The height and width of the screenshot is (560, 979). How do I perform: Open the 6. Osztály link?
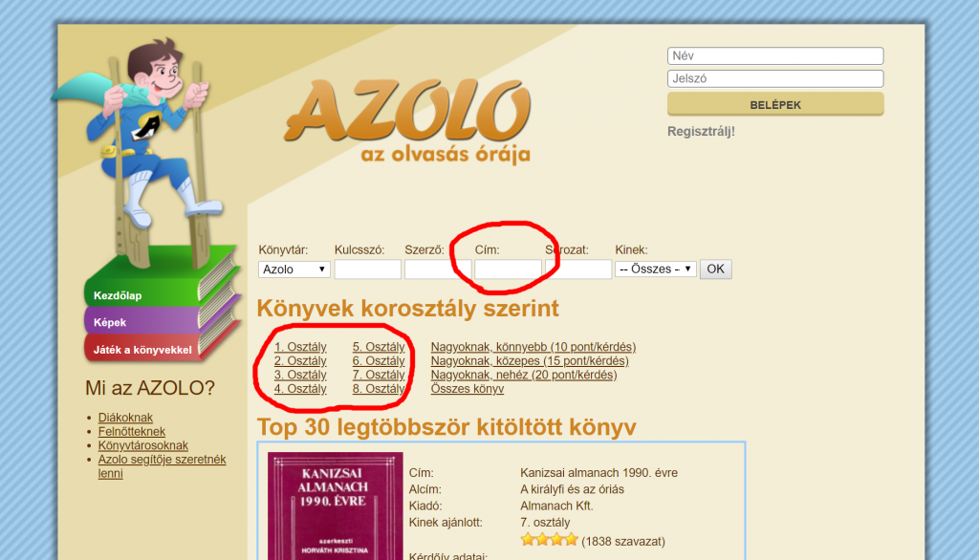(379, 361)
